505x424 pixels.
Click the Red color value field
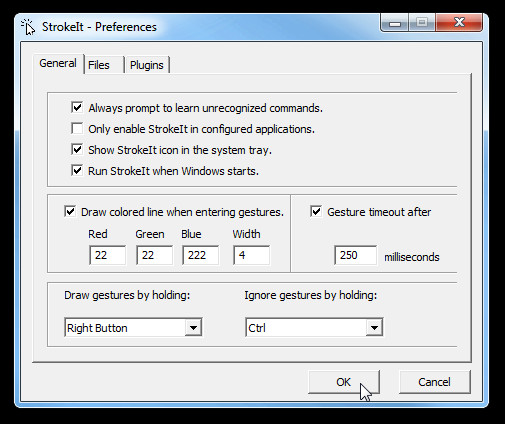click(107, 255)
